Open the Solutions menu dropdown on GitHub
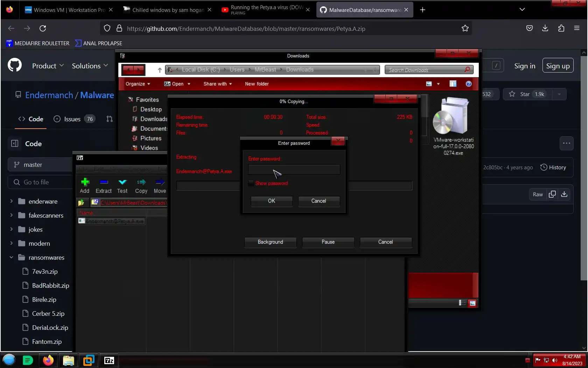 tap(90, 66)
